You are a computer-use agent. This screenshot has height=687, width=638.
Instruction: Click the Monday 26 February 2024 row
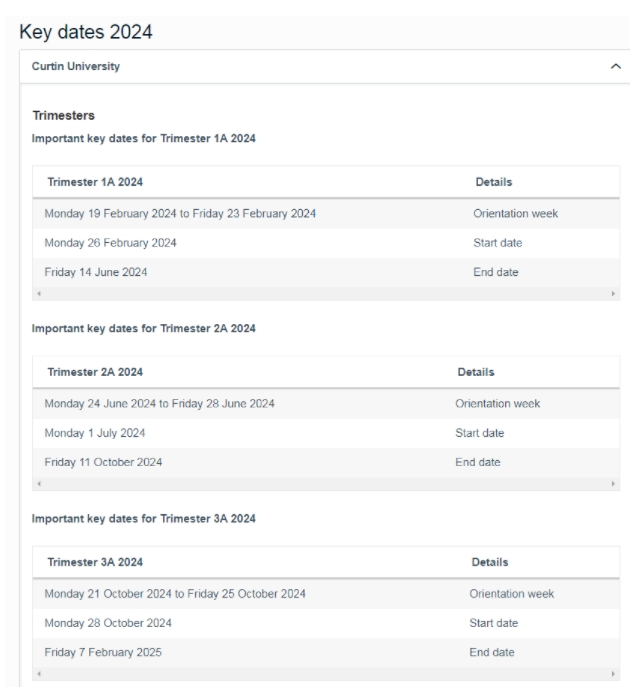pos(326,243)
